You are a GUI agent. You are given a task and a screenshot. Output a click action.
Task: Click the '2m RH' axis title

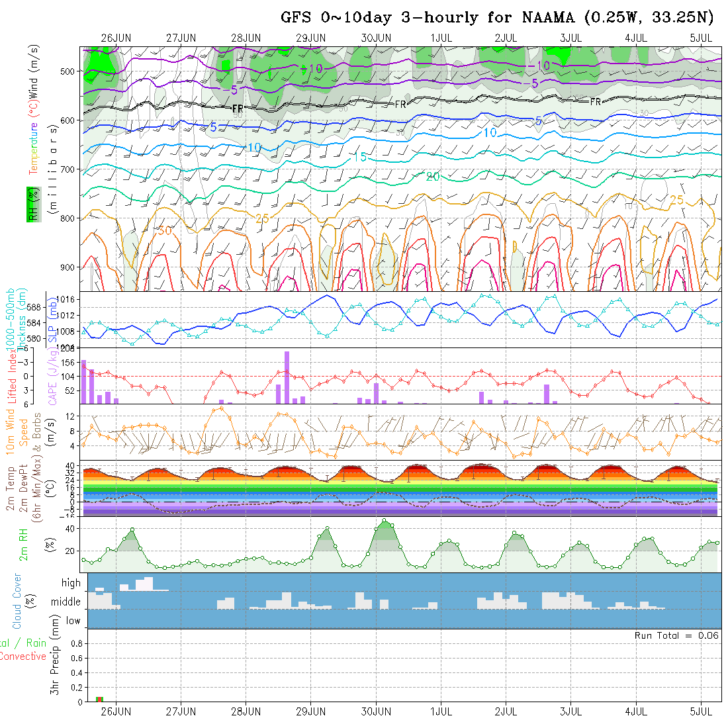pos(23,545)
